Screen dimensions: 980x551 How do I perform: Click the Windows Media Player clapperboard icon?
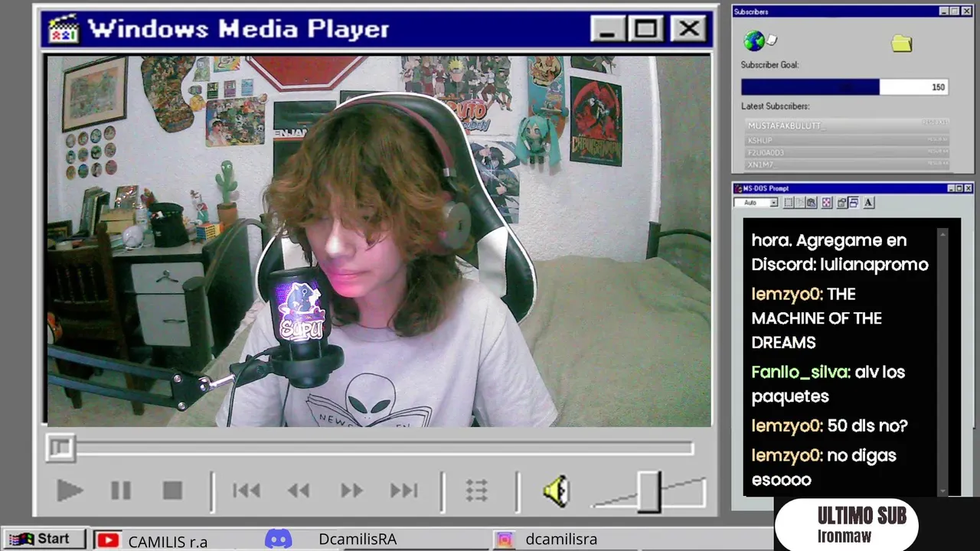pos(63,29)
